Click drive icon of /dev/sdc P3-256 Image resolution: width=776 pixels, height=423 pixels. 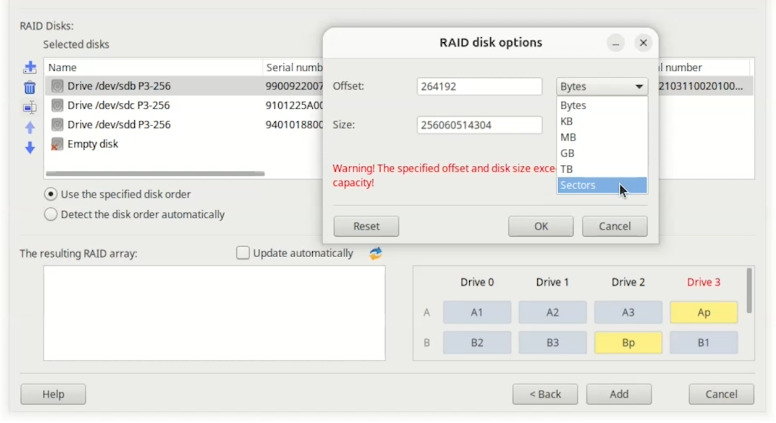coord(57,105)
